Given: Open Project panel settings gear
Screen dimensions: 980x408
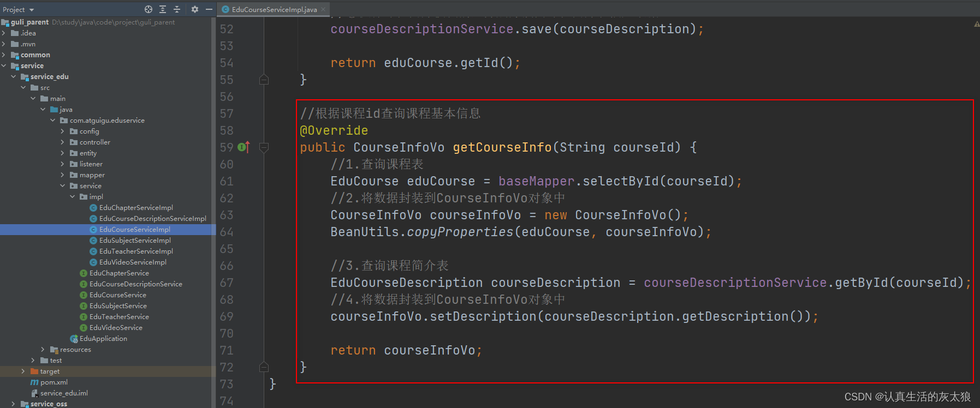Looking at the screenshot, I should point(195,9).
